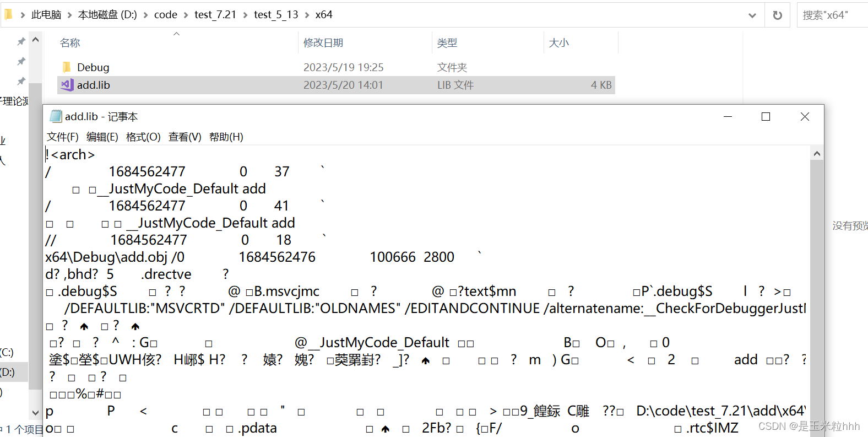Select the Debug folder row name
Image resolution: width=868 pixels, height=437 pixels.
point(93,67)
